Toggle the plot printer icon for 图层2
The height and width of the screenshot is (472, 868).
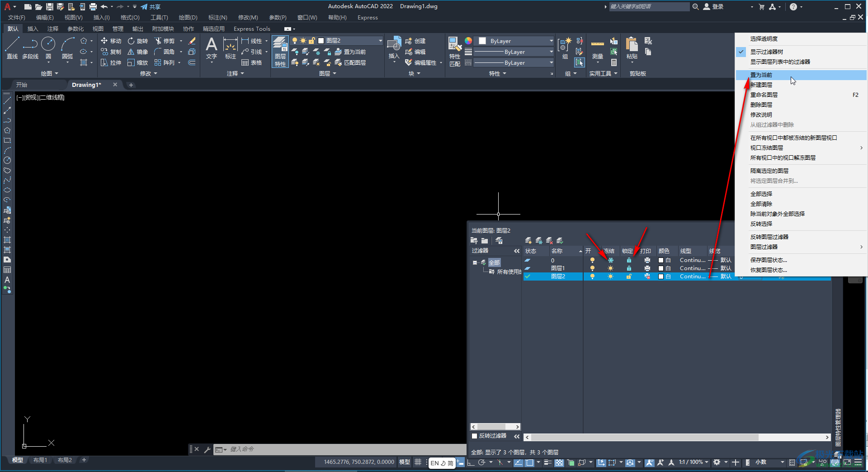pyautogui.click(x=647, y=277)
